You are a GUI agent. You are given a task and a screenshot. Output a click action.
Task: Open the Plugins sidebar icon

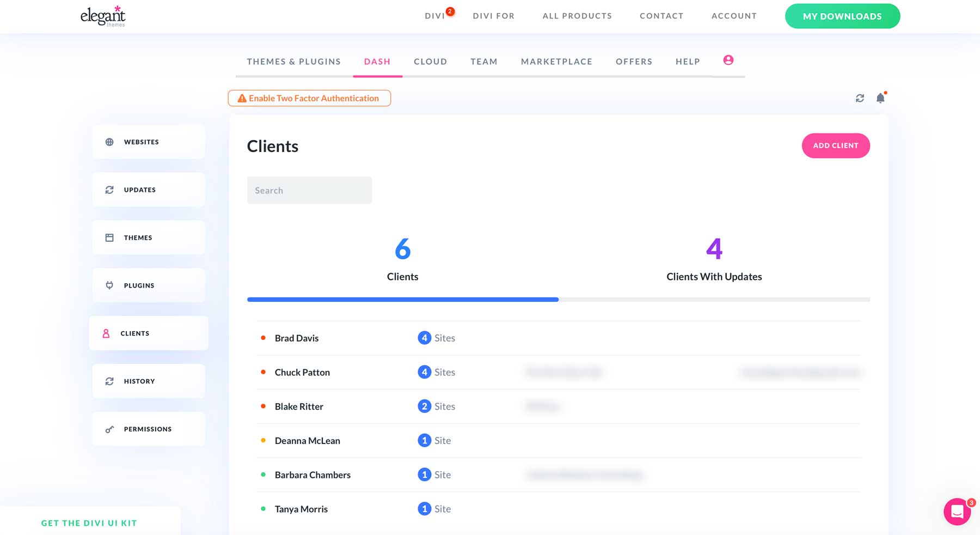click(109, 285)
